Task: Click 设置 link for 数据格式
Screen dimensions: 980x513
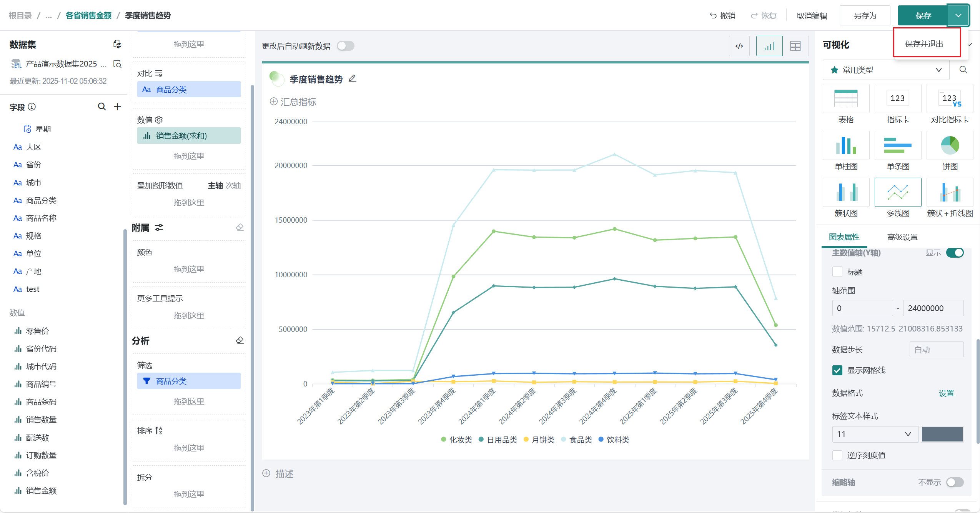Action: [946, 393]
